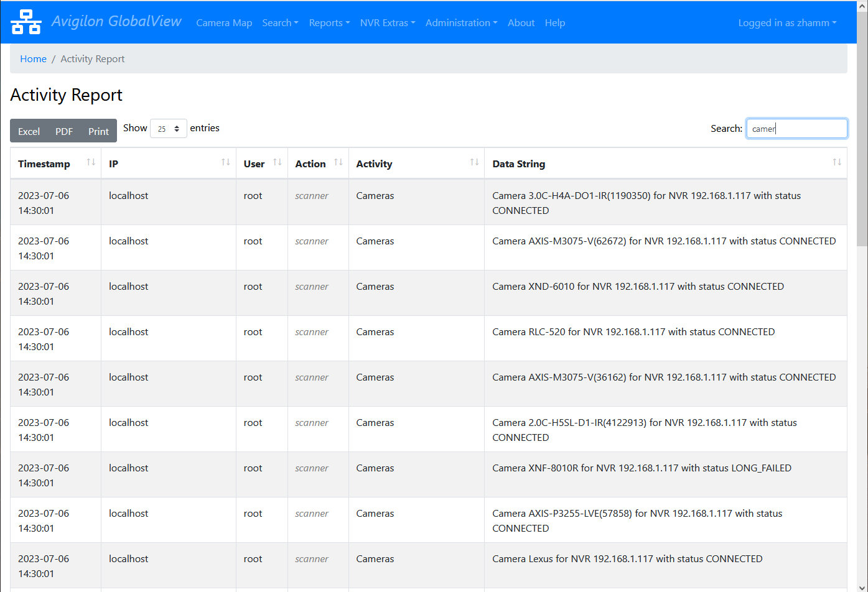Select the Camera AXIS-M3075-V(36162) data string
Image resolution: width=868 pixels, height=592 pixels.
[x=664, y=377]
